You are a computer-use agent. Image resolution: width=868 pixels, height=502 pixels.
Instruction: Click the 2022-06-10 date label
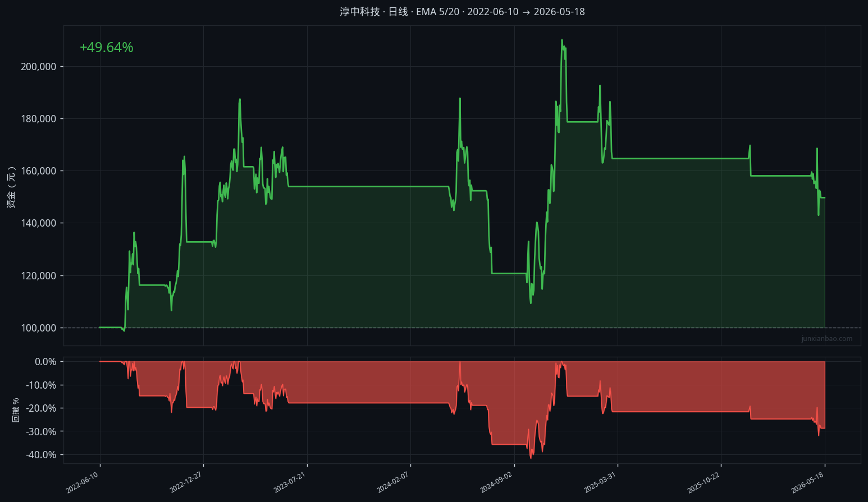83,482
